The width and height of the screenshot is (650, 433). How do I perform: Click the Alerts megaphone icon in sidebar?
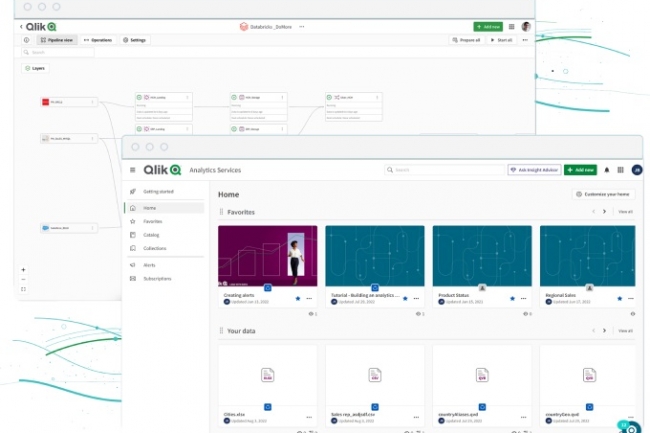(x=133, y=265)
